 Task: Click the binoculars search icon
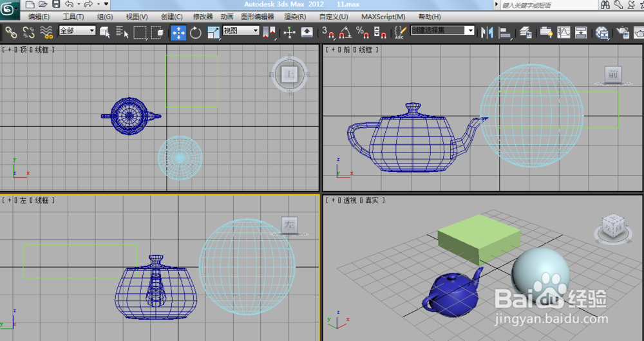pyautogui.click(x=605, y=5)
